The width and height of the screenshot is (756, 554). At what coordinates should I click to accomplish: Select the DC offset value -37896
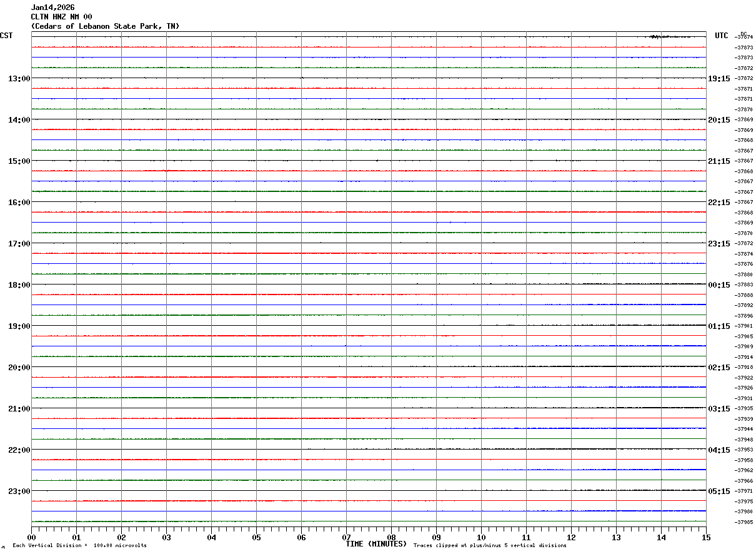pos(744,316)
